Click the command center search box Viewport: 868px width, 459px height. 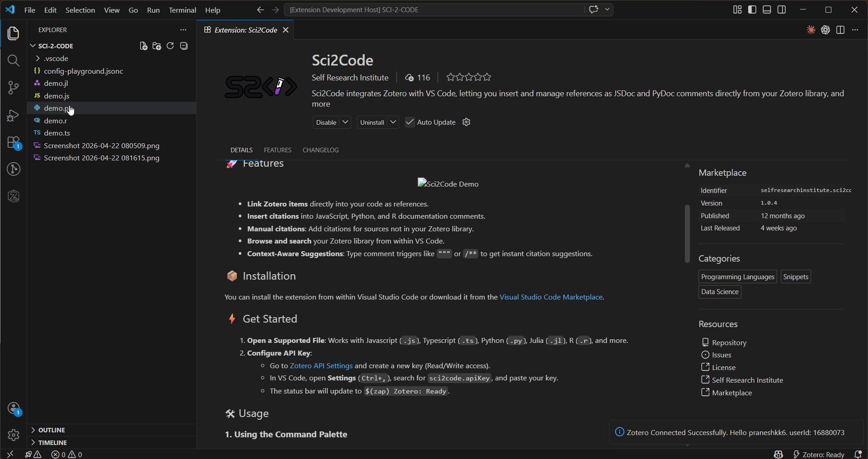434,9
